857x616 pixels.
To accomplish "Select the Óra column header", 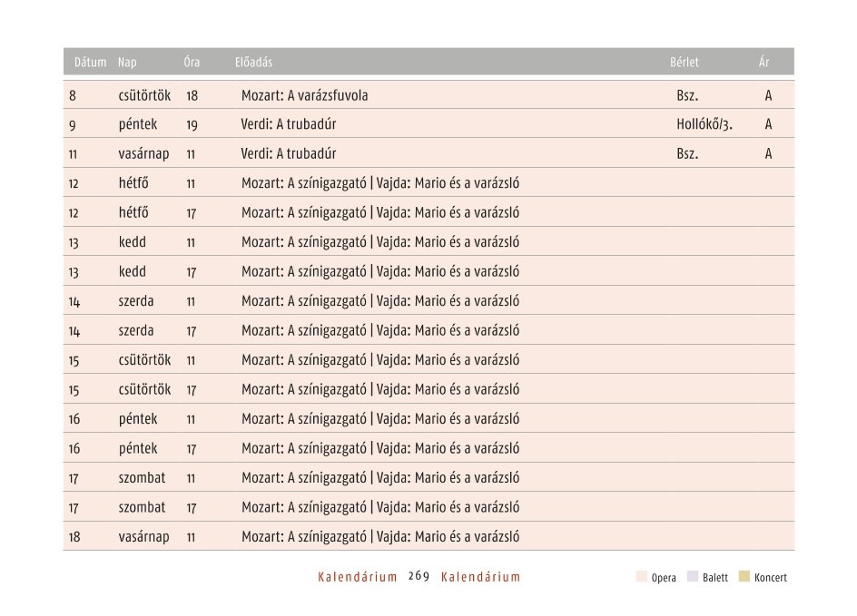I will (192, 62).
